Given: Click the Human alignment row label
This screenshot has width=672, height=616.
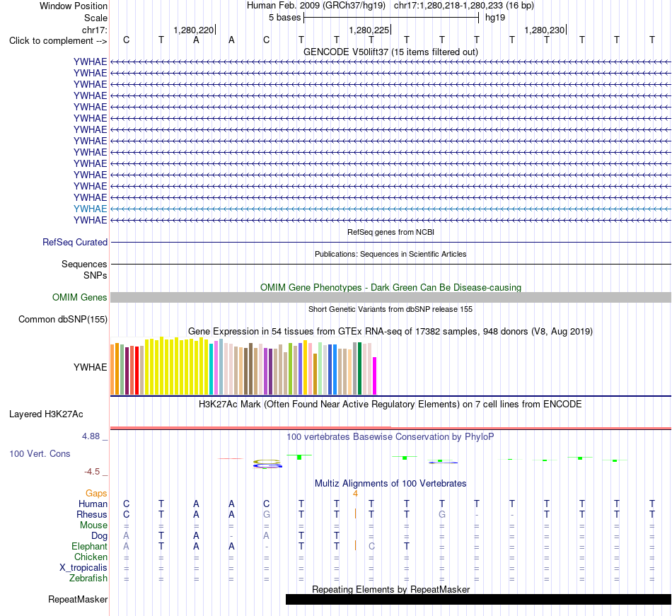Looking at the screenshot, I should point(93,504).
